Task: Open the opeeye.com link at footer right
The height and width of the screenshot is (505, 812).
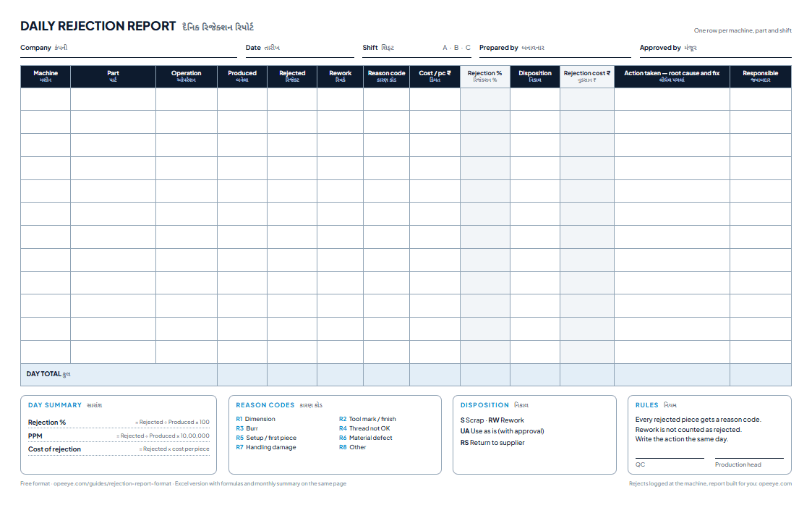Action: tap(775, 484)
